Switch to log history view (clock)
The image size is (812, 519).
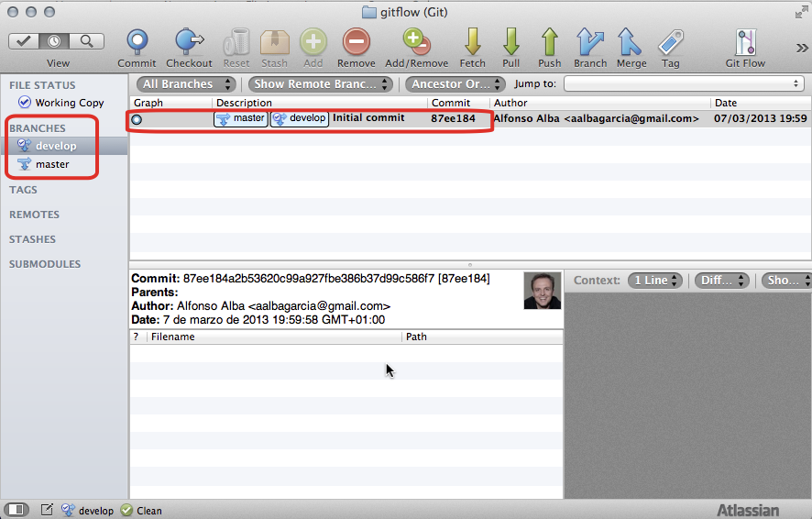point(56,41)
